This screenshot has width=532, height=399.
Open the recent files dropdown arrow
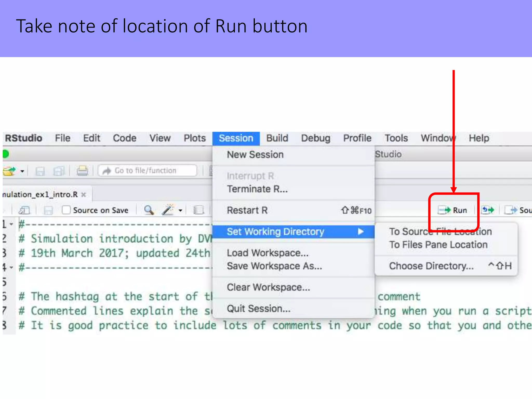coord(22,171)
